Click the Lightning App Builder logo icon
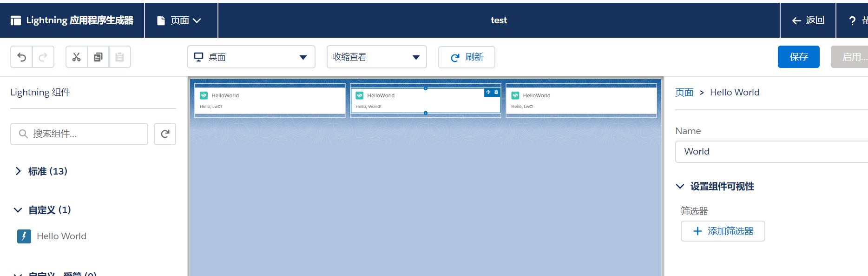The height and width of the screenshot is (276, 868). pyautogui.click(x=16, y=20)
